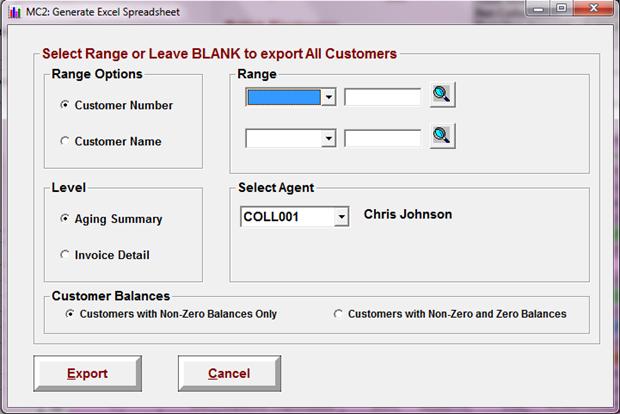Click the second range magnifier lookup icon

(x=442, y=136)
